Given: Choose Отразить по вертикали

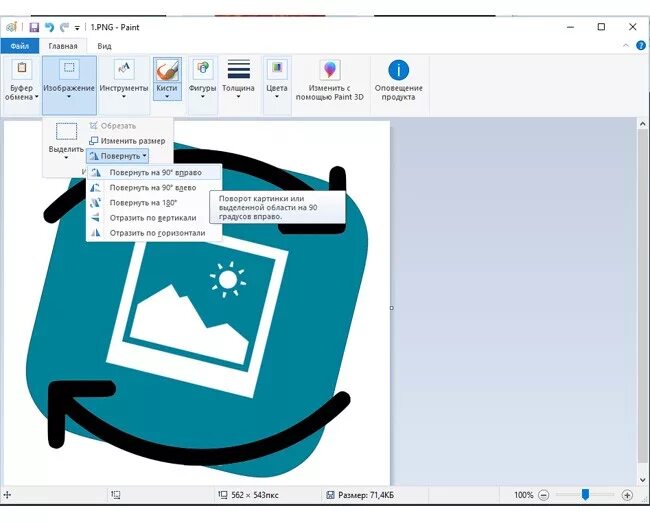Looking at the screenshot, I should pos(154,218).
